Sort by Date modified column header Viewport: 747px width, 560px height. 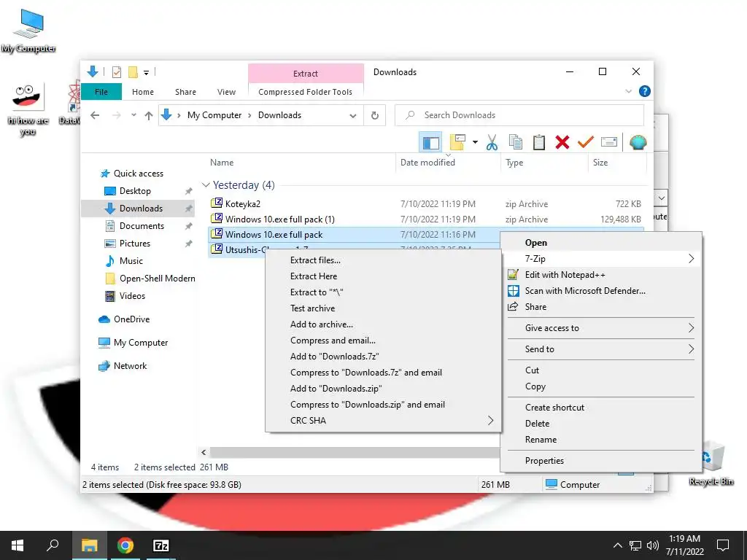pyautogui.click(x=427, y=163)
